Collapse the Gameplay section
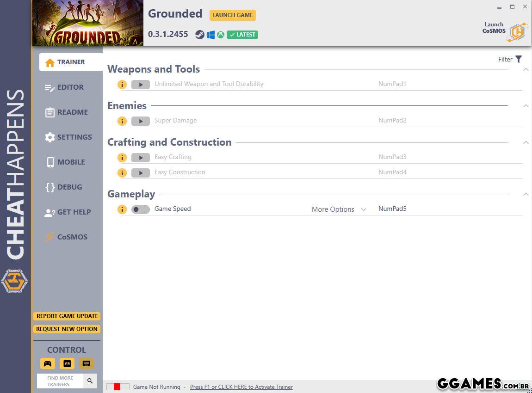The width and height of the screenshot is (532, 393). pos(526,194)
